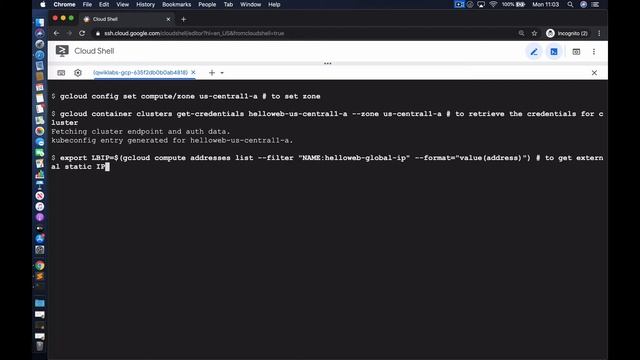The width and height of the screenshot is (640, 360).
Task: Click the Incognito (2) profile button
Action: (x=567, y=33)
